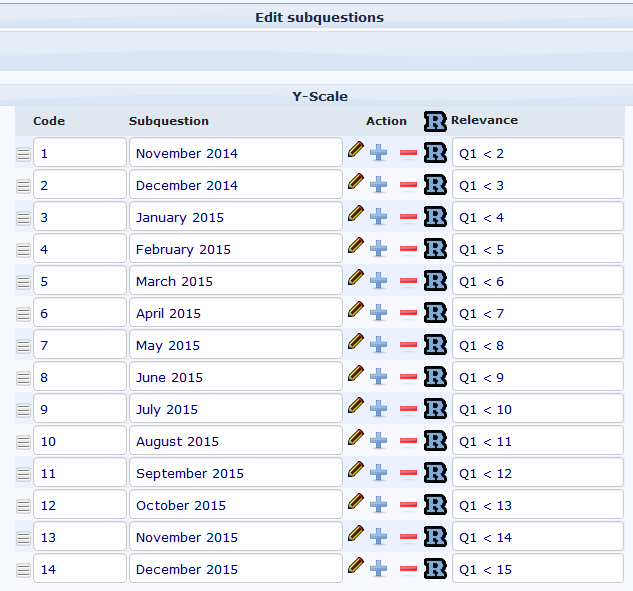Click the relevance field Q1 < 14
The width and height of the screenshot is (633, 591).
point(537,537)
